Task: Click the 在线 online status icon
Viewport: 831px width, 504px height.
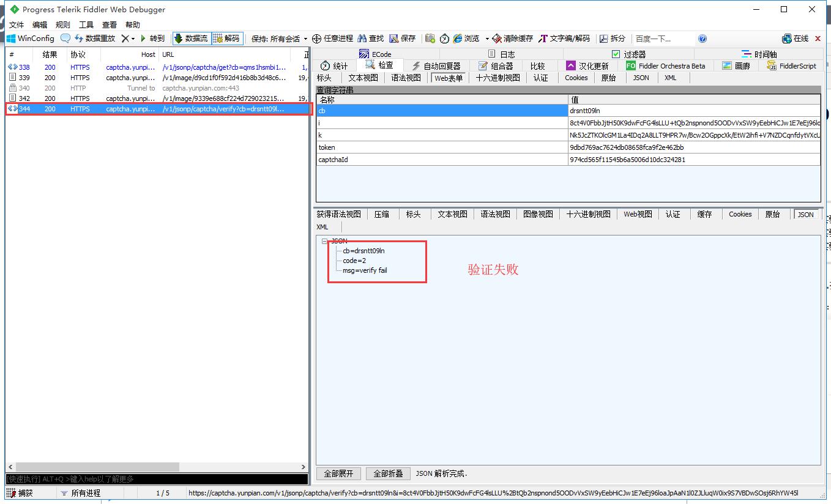Action: (x=796, y=39)
